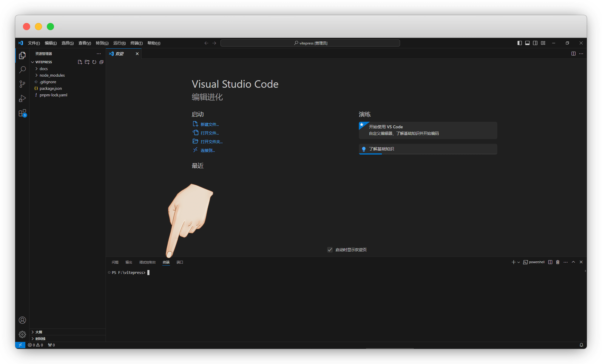Split the terminal panel

(x=550, y=262)
